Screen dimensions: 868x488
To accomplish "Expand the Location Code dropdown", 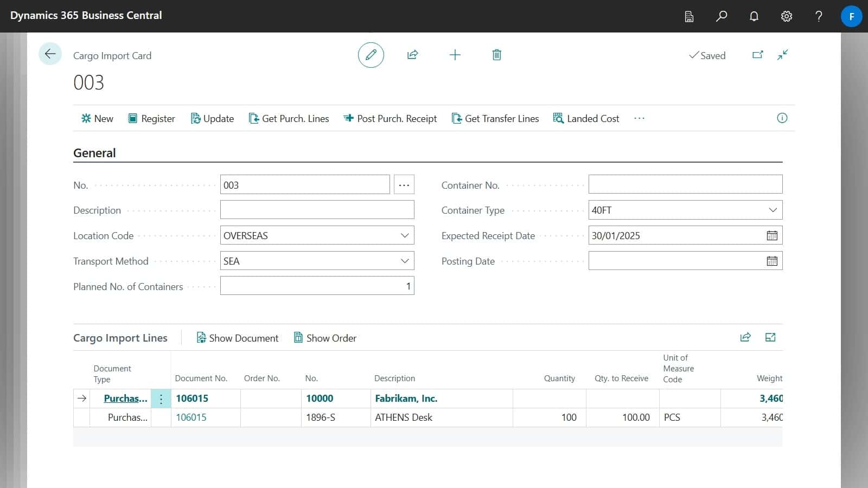I will (405, 235).
